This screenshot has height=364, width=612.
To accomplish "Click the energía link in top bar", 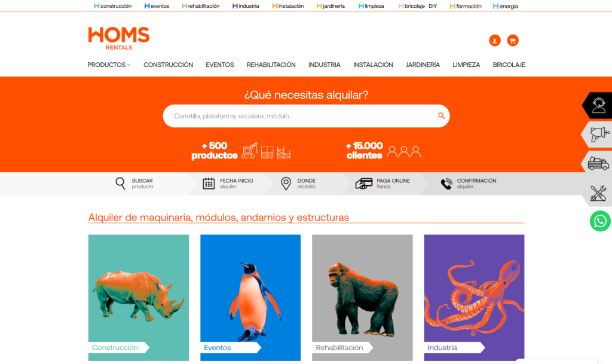I will click(506, 6).
